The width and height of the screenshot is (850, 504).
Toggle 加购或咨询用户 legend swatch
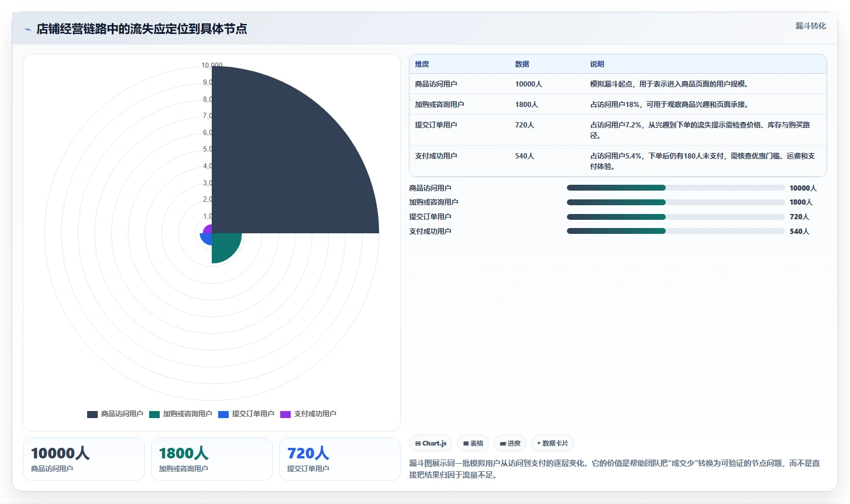point(154,414)
